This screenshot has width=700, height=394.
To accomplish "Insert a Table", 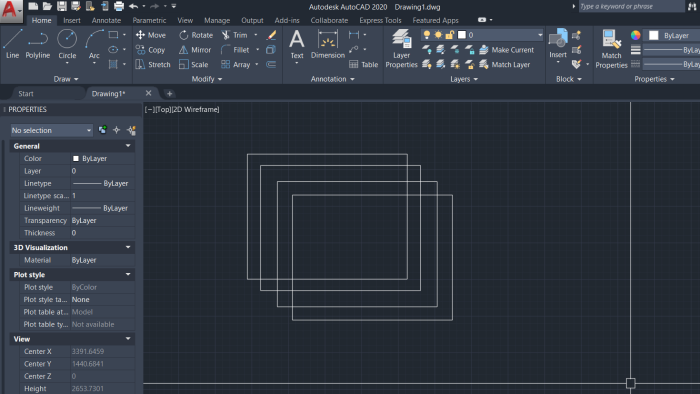I will pos(363,65).
